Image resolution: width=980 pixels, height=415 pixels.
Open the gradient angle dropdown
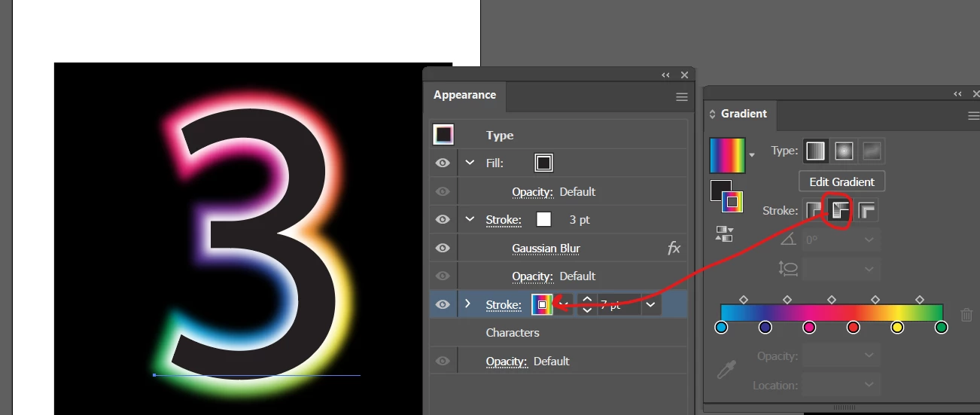coord(869,240)
